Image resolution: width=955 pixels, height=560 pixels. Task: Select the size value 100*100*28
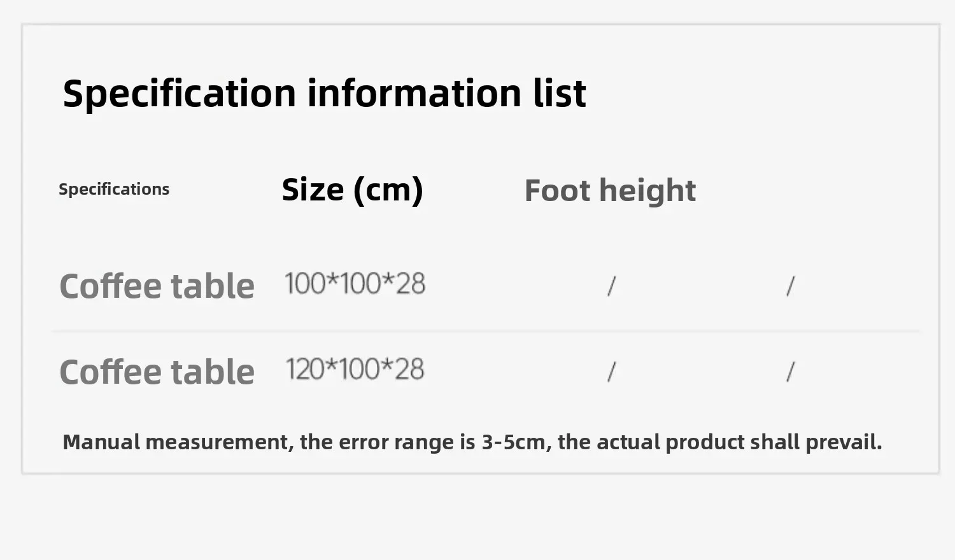pos(355,284)
